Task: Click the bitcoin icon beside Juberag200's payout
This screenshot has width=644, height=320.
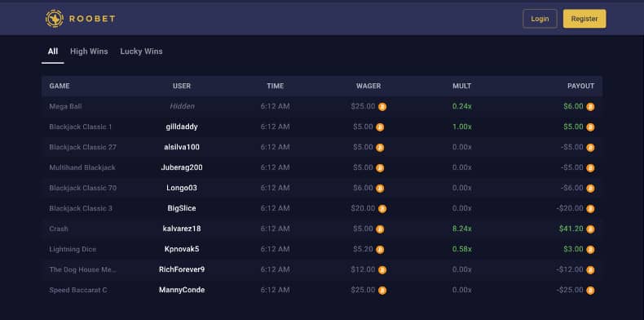Action: point(590,168)
